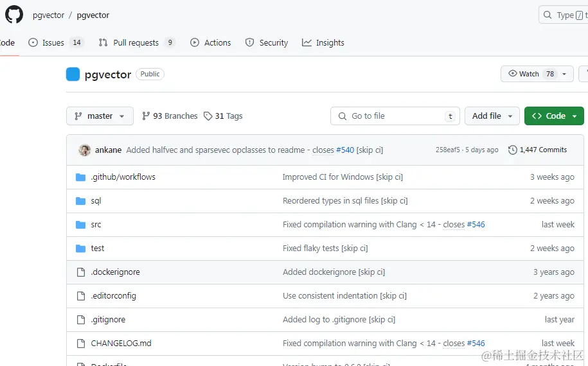This screenshot has height=366, width=588.
Task: Open the CHANGELOG.md file
Action: point(121,344)
